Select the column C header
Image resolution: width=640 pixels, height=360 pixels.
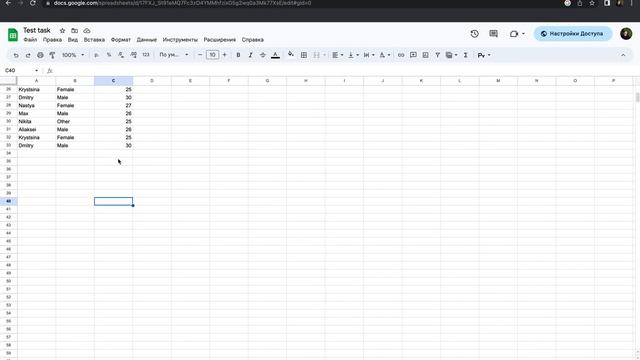pyautogui.click(x=113, y=81)
